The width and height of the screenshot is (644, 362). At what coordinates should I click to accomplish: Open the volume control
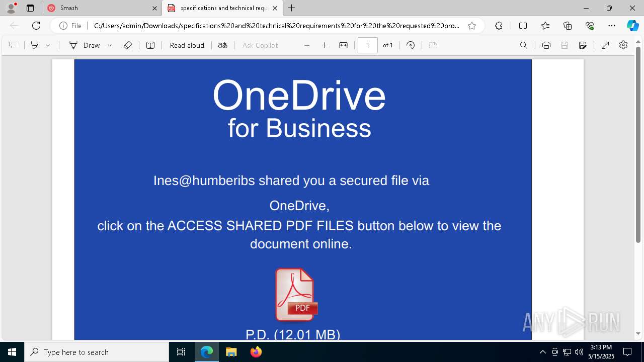pyautogui.click(x=579, y=352)
